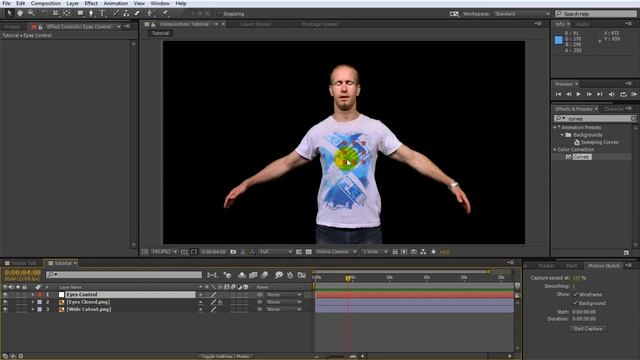Select the Hand tool
The image size is (640, 360).
(20, 13)
